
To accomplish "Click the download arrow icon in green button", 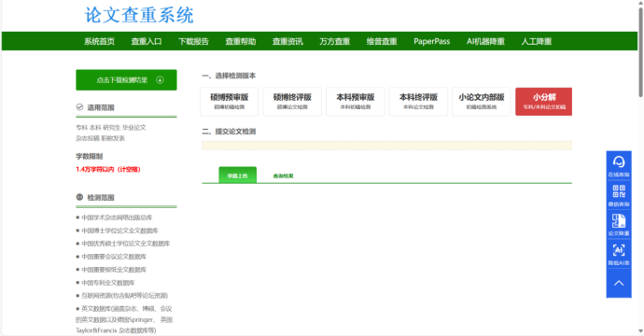I will [x=160, y=80].
